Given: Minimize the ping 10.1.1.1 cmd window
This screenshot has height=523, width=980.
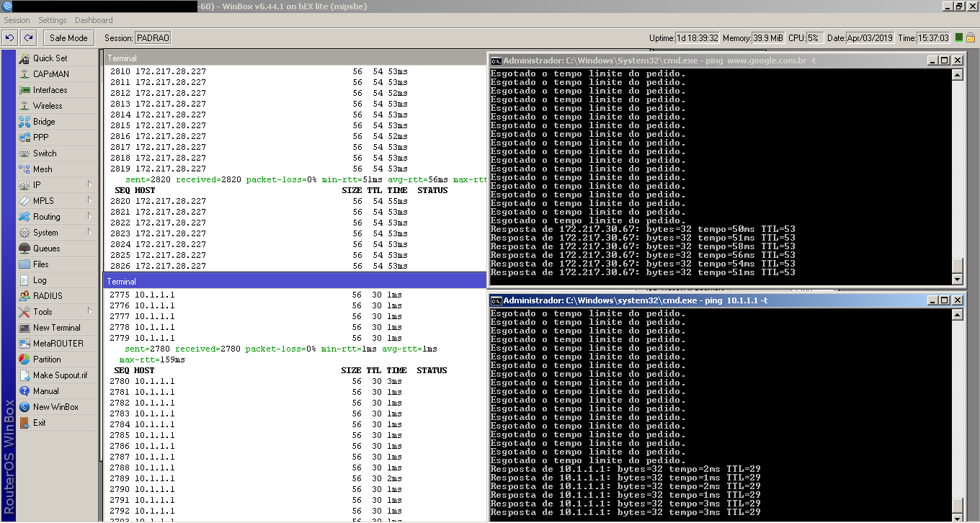Looking at the screenshot, I should [932, 300].
